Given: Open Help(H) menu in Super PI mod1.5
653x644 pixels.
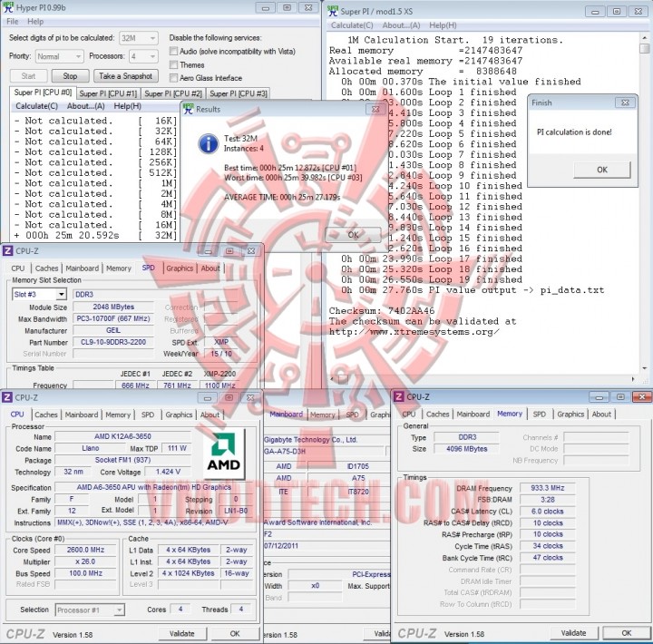Looking at the screenshot, I should 443,25.
